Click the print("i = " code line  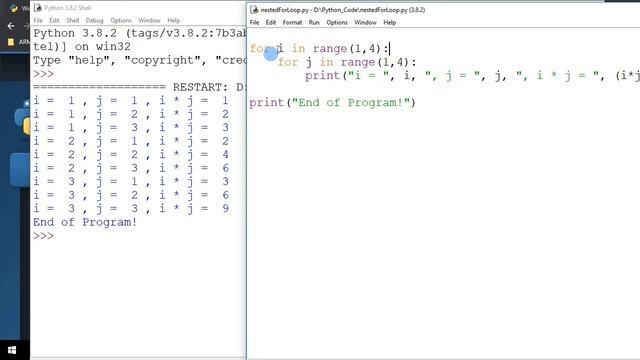click(x=472, y=76)
